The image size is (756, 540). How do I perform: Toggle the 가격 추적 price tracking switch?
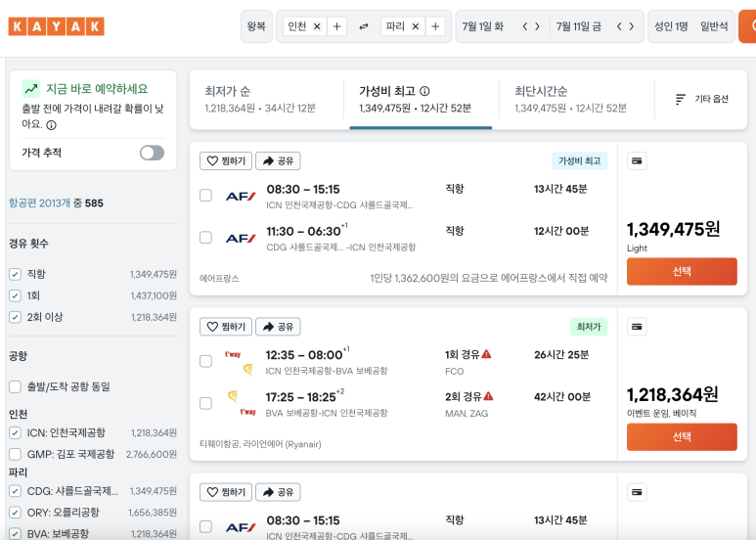pyautogui.click(x=152, y=153)
